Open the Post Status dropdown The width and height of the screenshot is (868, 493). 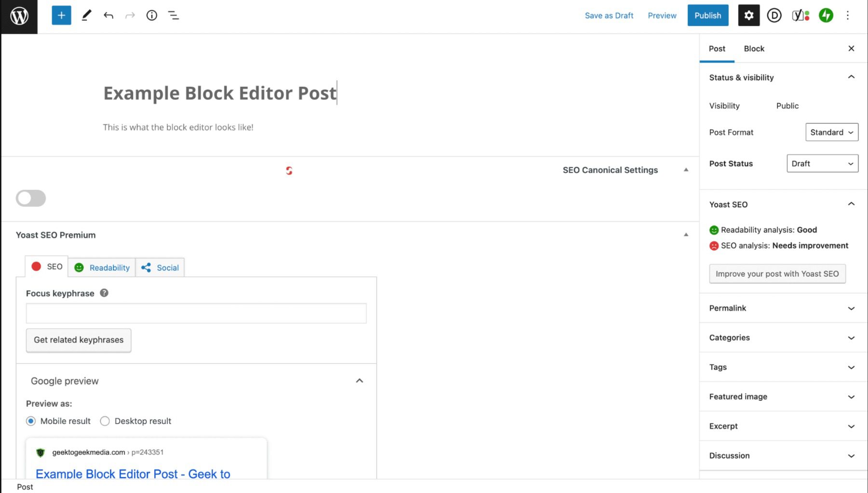(x=822, y=163)
